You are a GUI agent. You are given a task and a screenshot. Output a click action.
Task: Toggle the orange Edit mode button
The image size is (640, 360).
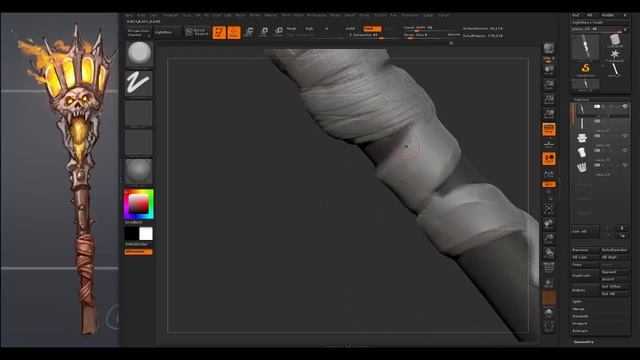click(x=219, y=32)
